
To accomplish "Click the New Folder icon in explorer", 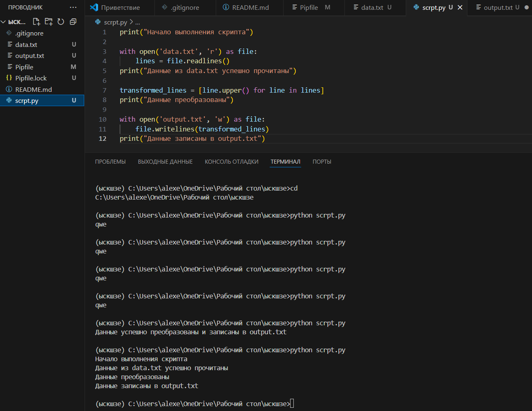I will pyautogui.click(x=49, y=22).
